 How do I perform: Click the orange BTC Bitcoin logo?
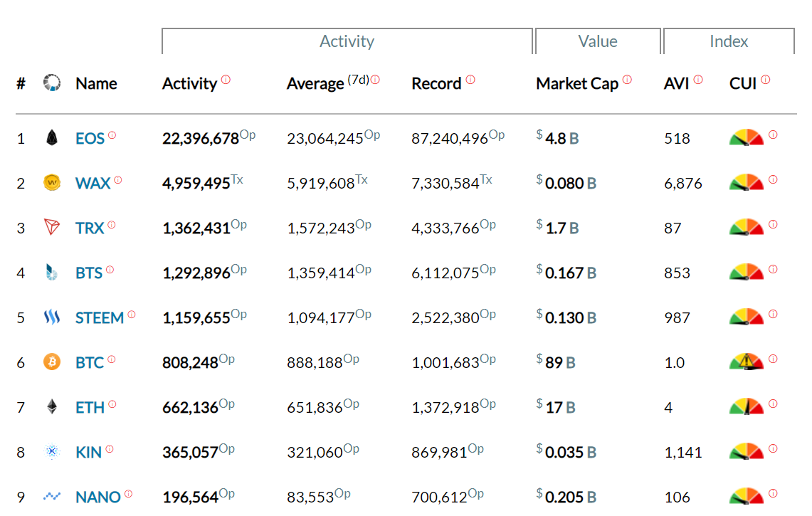click(x=51, y=362)
